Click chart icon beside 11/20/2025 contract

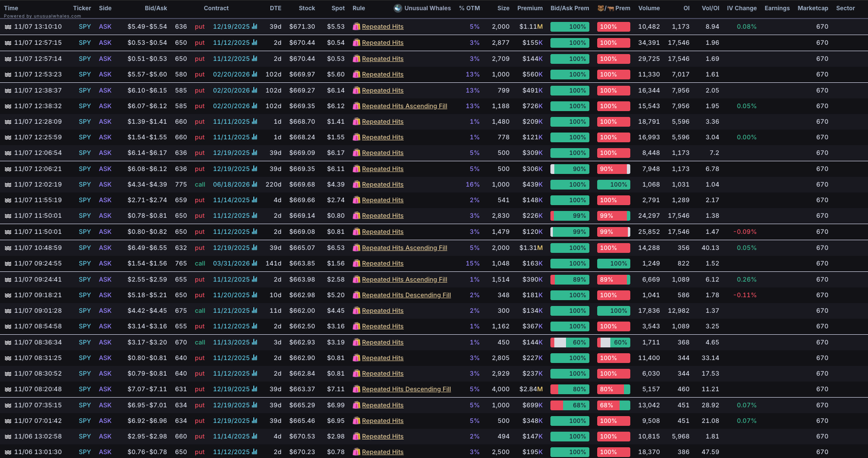(254, 295)
